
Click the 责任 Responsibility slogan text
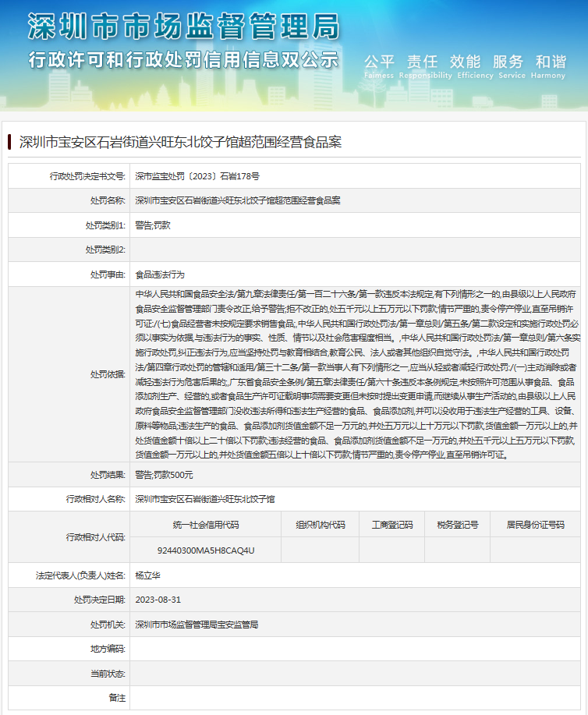pos(425,66)
